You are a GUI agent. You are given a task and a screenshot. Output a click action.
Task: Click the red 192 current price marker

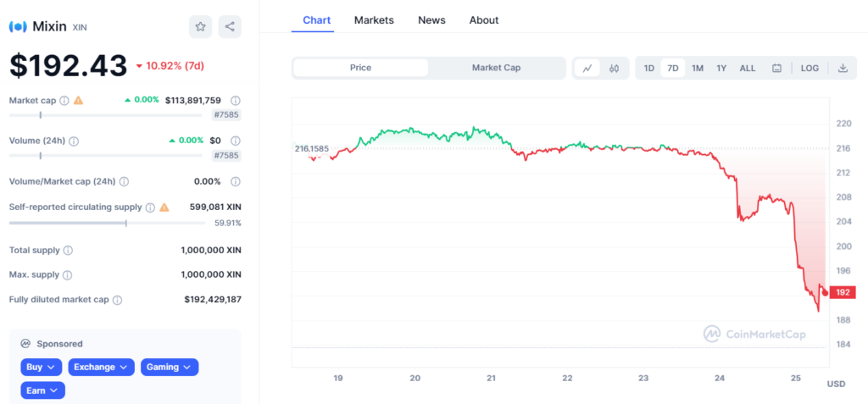point(843,292)
